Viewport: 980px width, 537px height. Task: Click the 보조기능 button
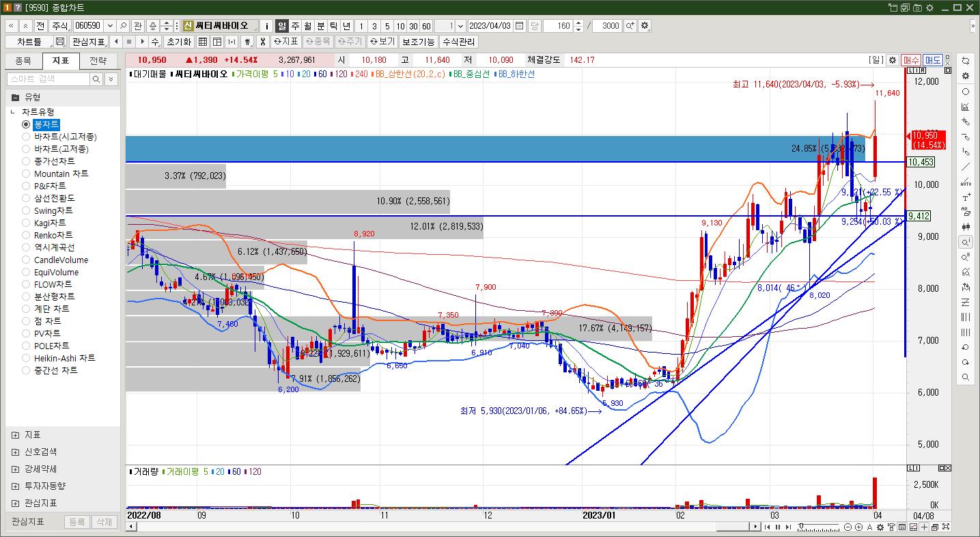tap(418, 42)
